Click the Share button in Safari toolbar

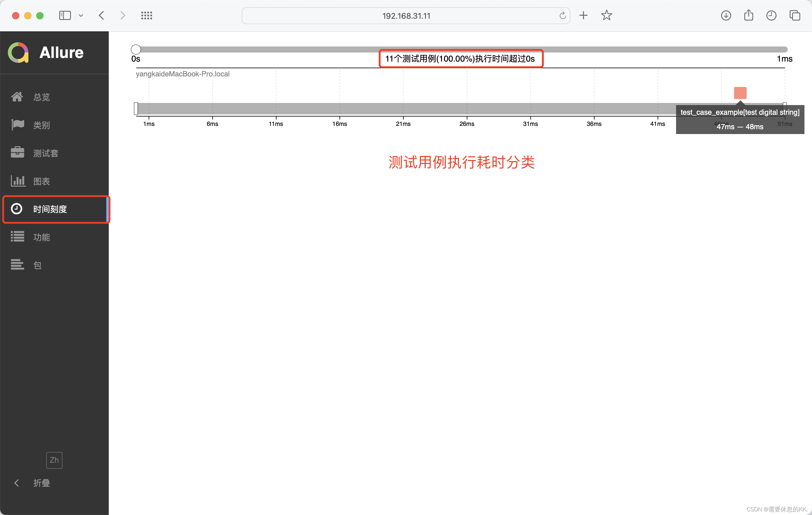point(749,15)
